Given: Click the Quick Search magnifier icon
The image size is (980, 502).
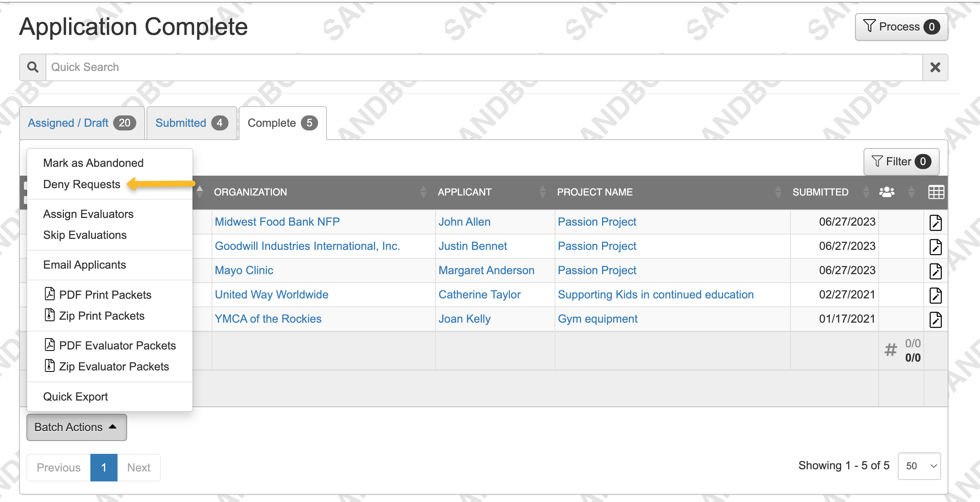Looking at the screenshot, I should (x=32, y=67).
